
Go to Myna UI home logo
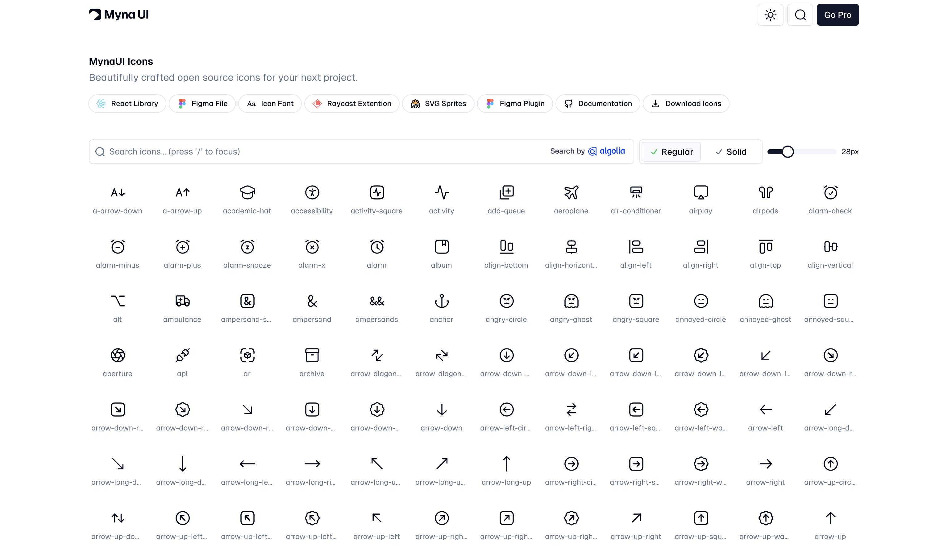pyautogui.click(x=119, y=14)
